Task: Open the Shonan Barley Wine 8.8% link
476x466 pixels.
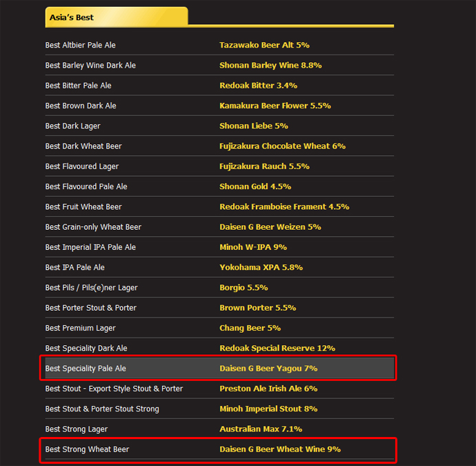Action: tap(270, 66)
